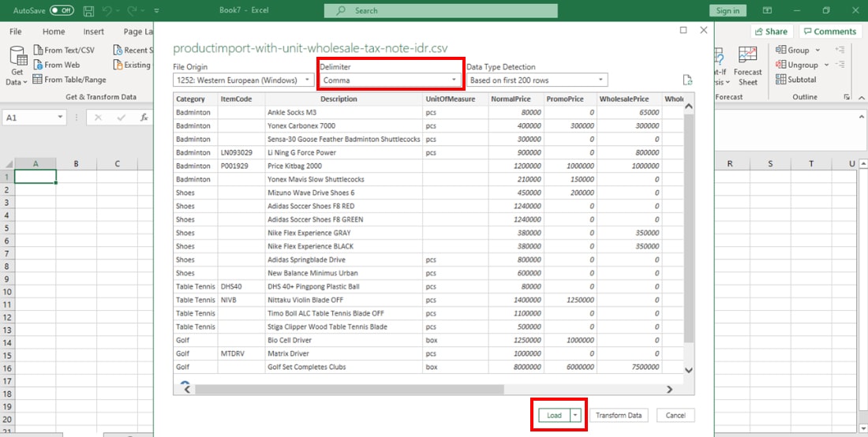868x437 pixels.
Task: Click preview vertical scrollbar down arrow
Action: click(x=689, y=370)
